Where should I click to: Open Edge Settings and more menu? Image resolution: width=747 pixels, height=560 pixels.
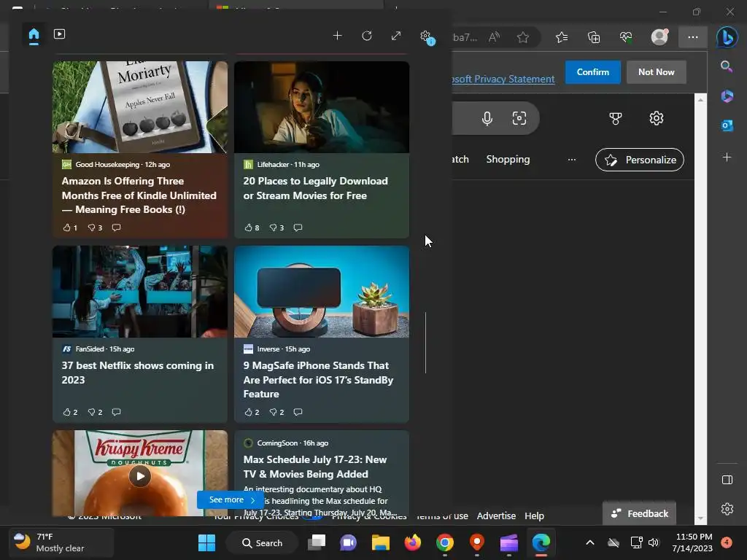(x=693, y=37)
